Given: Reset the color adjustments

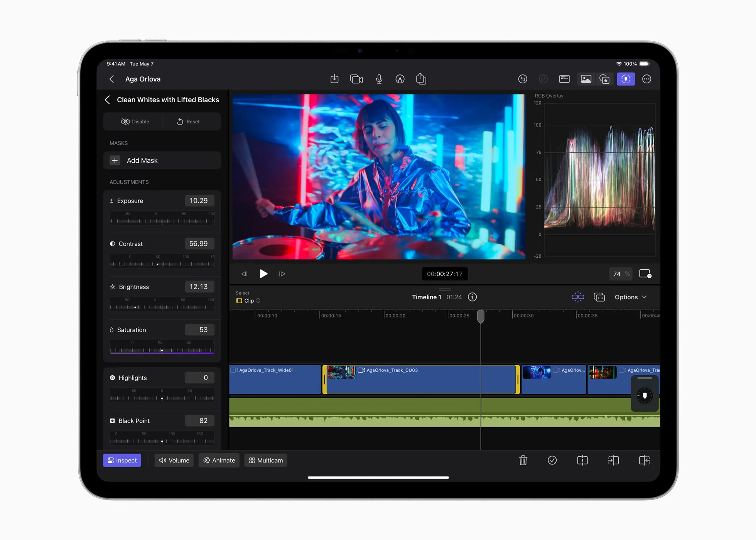Looking at the screenshot, I should click(x=189, y=121).
